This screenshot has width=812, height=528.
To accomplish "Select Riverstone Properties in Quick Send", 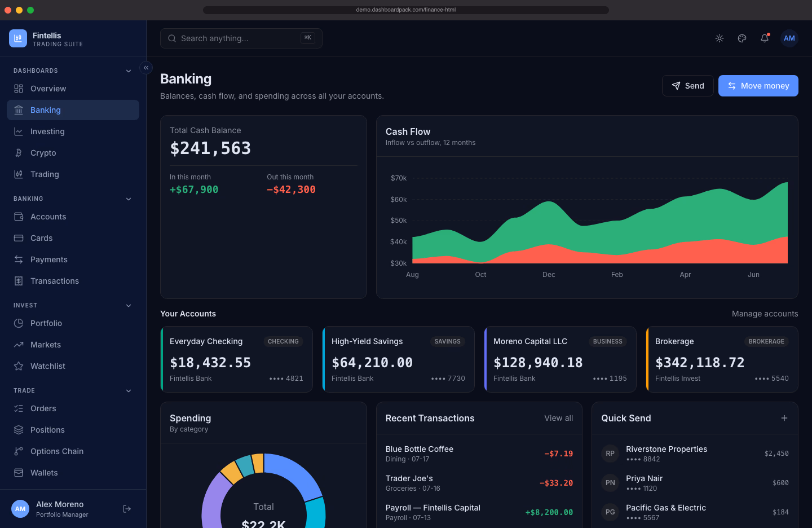I will 695,454.
